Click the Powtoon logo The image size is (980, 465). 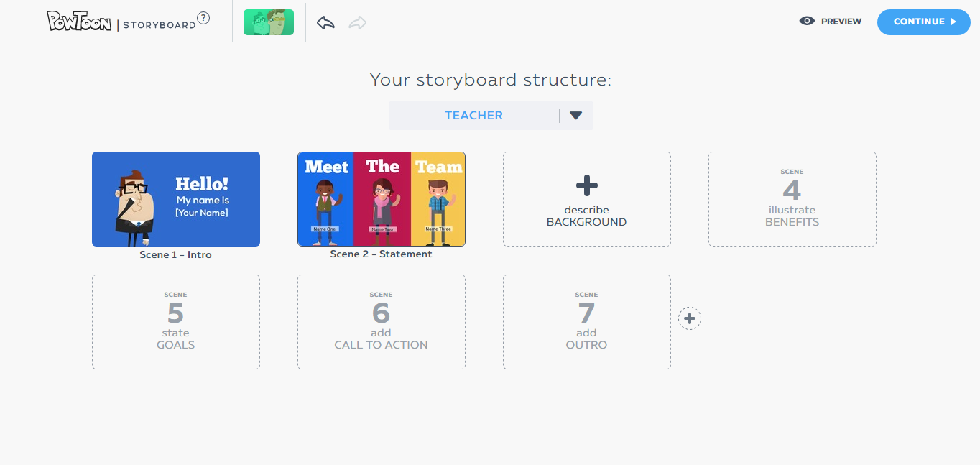click(79, 21)
